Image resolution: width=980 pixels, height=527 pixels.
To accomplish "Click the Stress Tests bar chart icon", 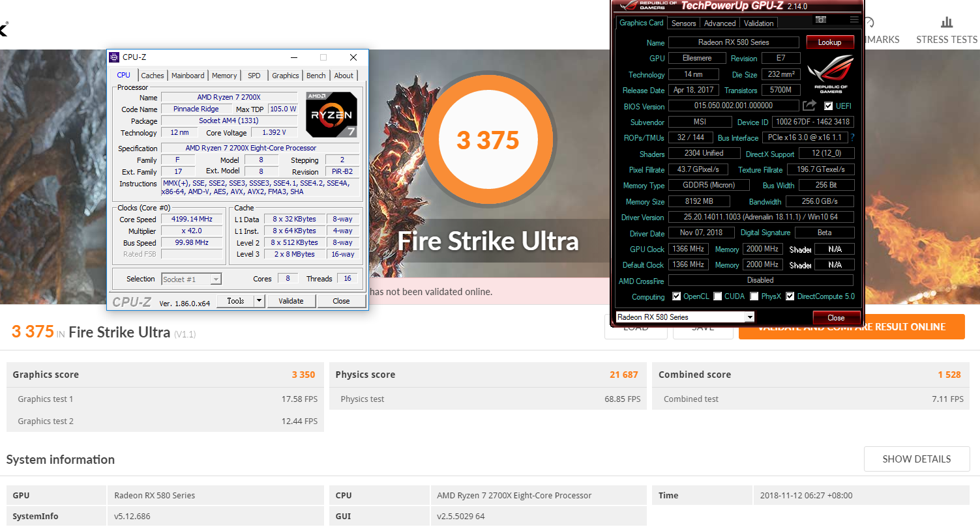I will point(946,21).
